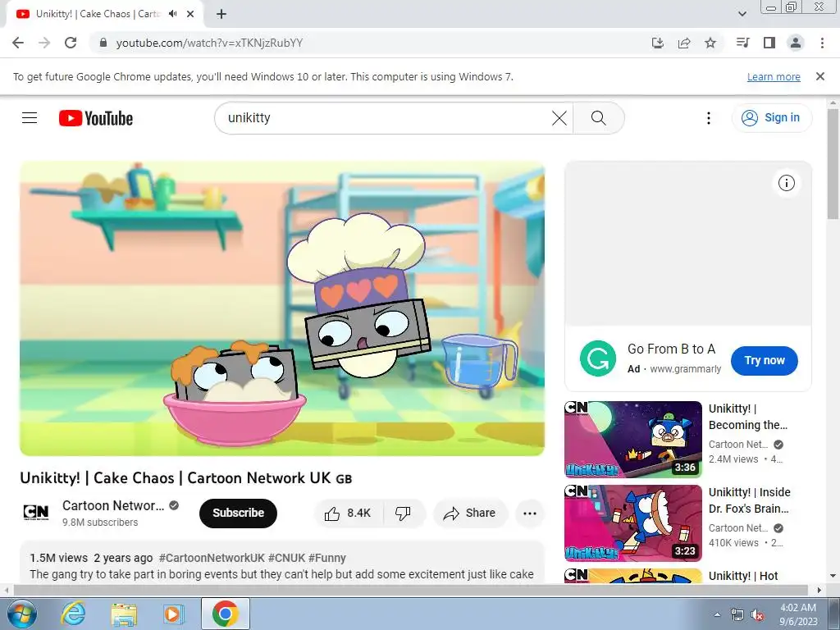Click the vertical page scrollbar thumb
This screenshot has width=840, height=630.
(x=833, y=163)
